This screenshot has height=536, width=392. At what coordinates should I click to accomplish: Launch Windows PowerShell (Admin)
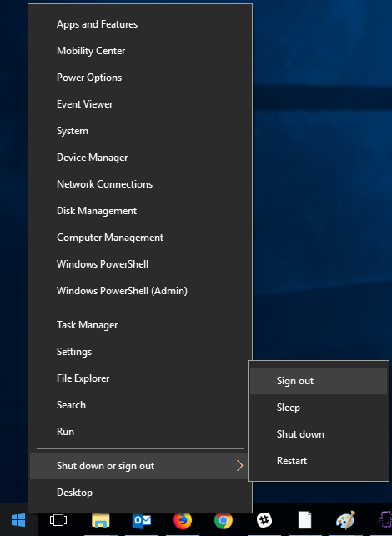pyautogui.click(x=140, y=291)
